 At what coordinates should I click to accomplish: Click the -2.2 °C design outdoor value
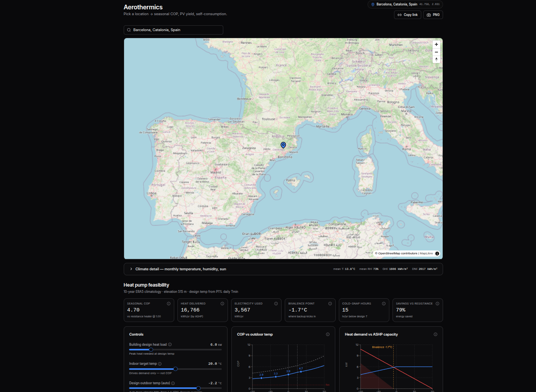click(x=215, y=383)
